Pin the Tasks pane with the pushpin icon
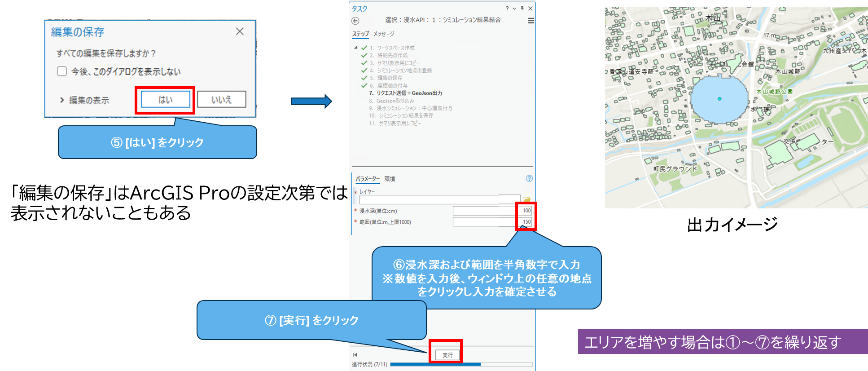This screenshot has height=371, width=868. pos(522,9)
